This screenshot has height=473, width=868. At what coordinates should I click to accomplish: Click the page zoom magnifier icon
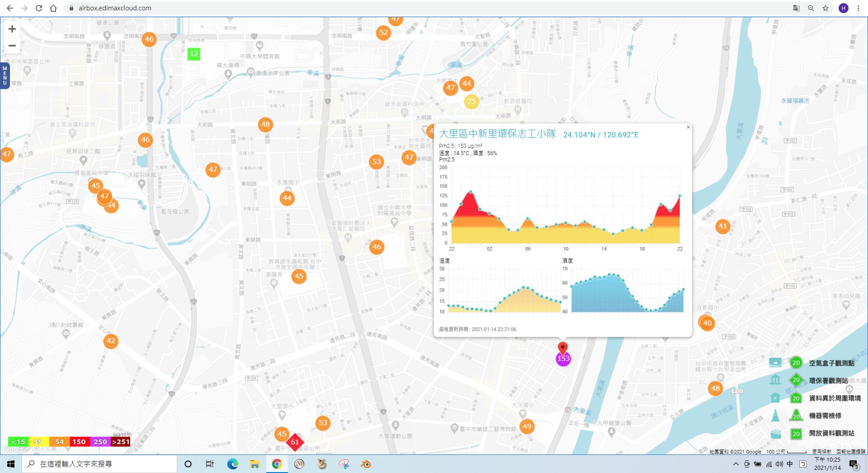(x=811, y=8)
